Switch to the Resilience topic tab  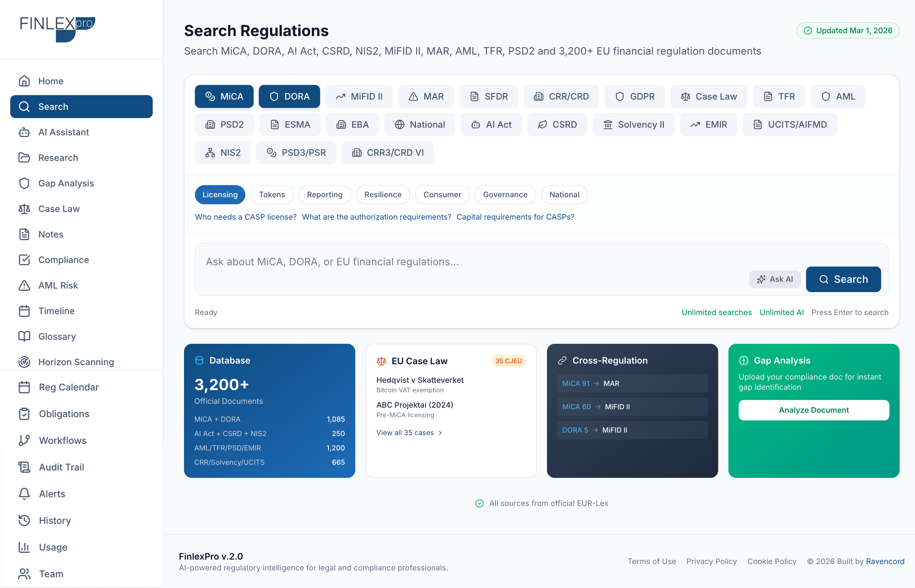tap(383, 194)
